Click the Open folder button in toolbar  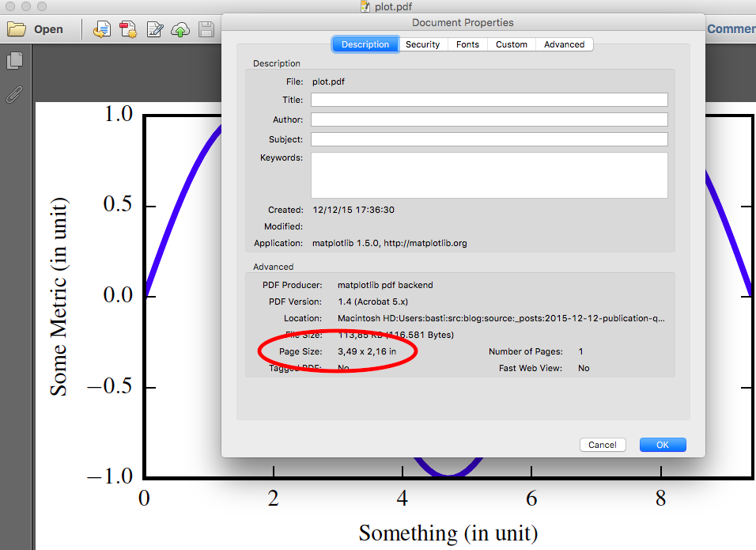[x=36, y=30]
